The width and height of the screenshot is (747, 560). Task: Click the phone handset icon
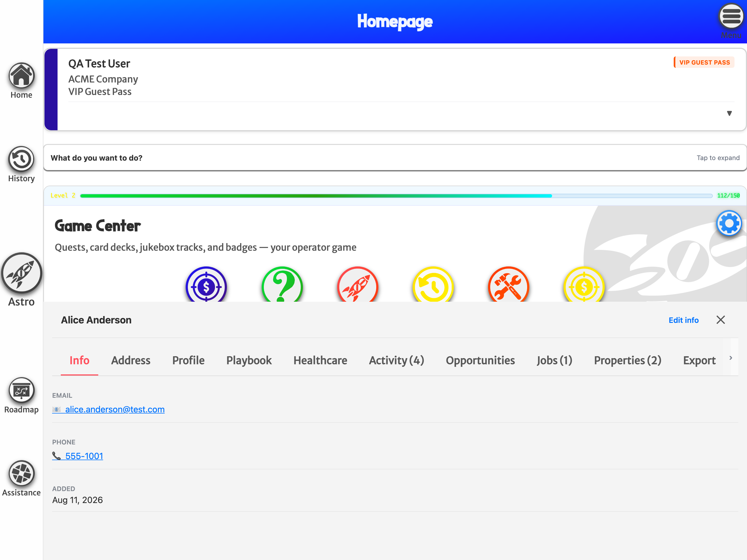[x=56, y=456]
